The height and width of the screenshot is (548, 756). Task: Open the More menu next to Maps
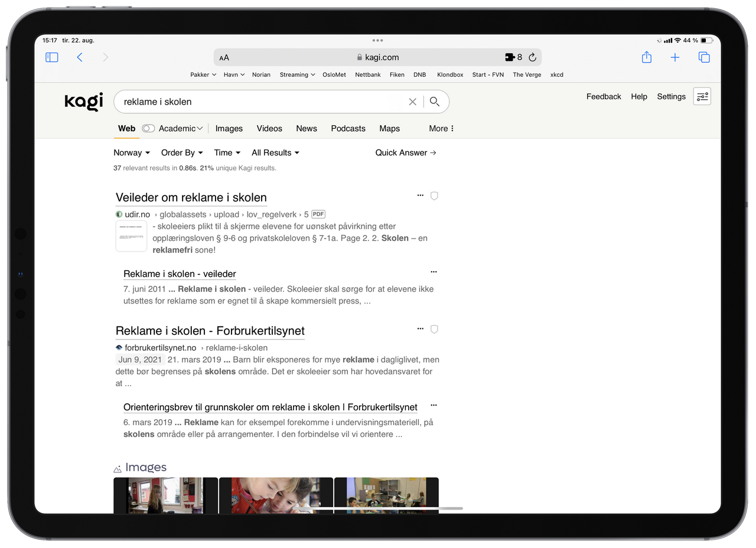pos(441,128)
